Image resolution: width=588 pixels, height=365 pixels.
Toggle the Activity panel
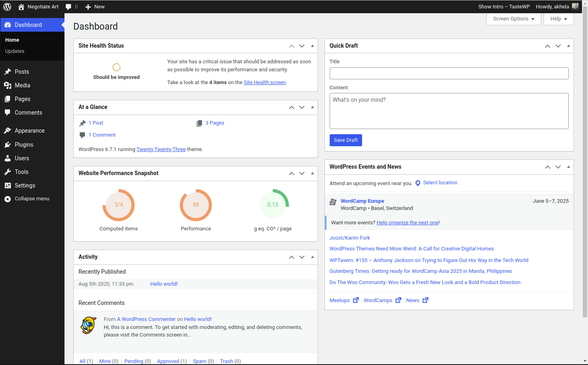point(312,257)
